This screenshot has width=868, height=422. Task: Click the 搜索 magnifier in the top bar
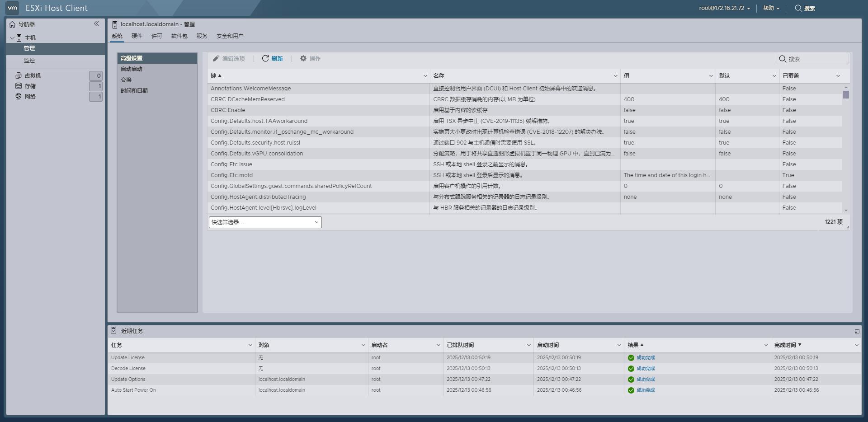[x=799, y=8]
